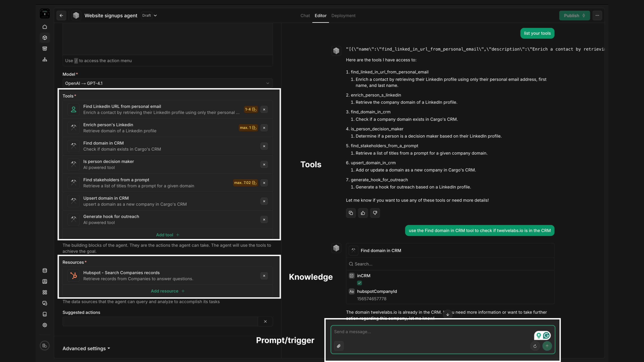Click the Website signups agent title
This screenshot has height=362, width=644.
click(111, 15)
